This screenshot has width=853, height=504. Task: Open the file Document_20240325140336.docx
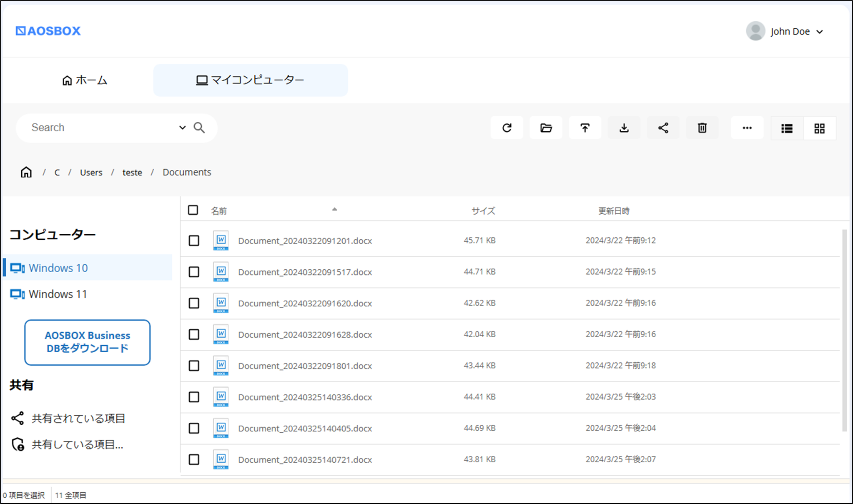click(x=305, y=397)
